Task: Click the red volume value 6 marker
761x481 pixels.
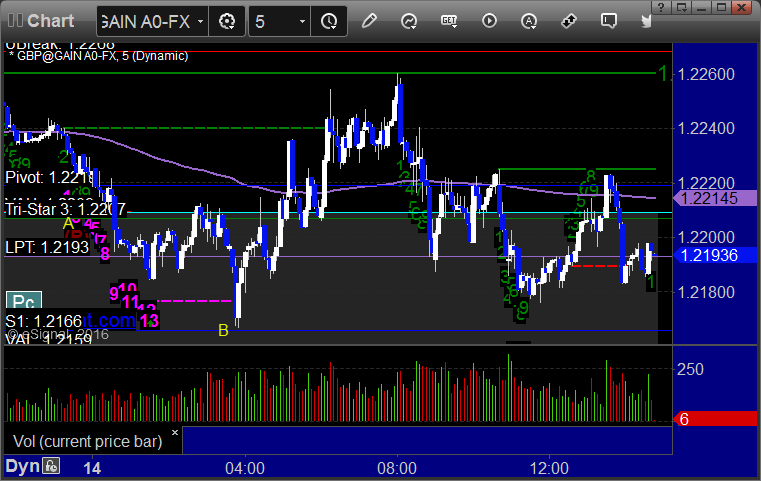Action: 715,419
